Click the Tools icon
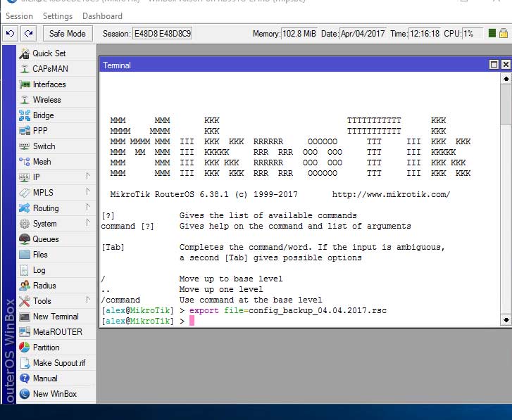Viewport: 512px width, 420px height. click(25, 301)
